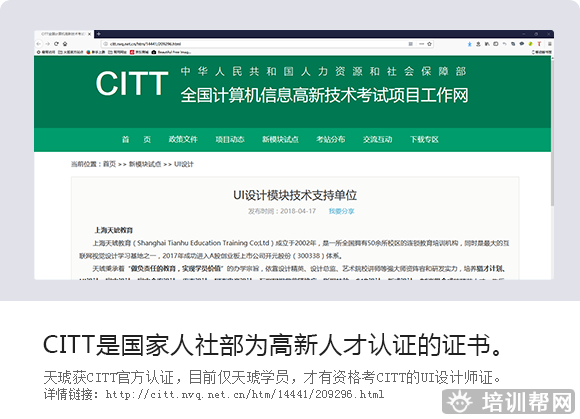The width and height of the screenshot is (580, 419).
Task: Open the 交流互动 navigation item
Action: [378, 139]
